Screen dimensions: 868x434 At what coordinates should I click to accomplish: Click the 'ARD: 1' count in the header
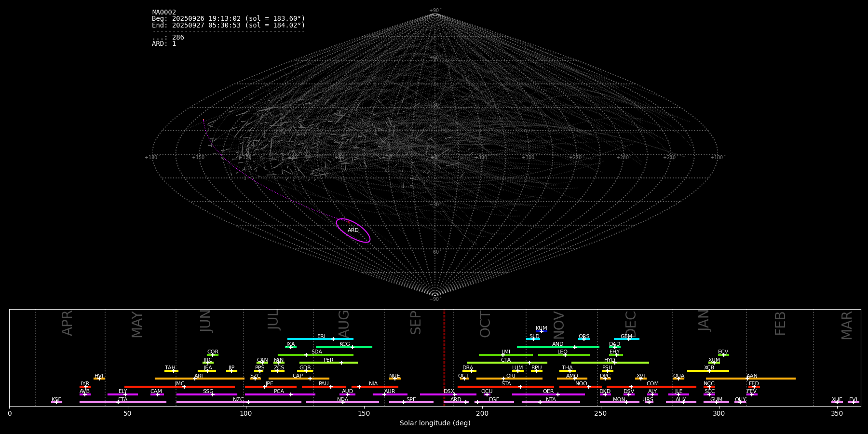coord(164,44)
